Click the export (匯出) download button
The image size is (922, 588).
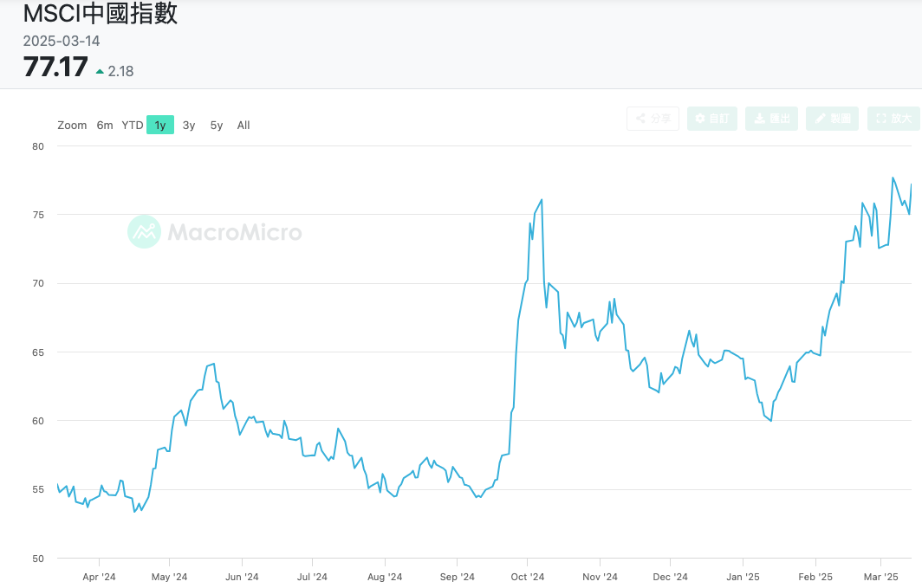[x=771, y=119]
